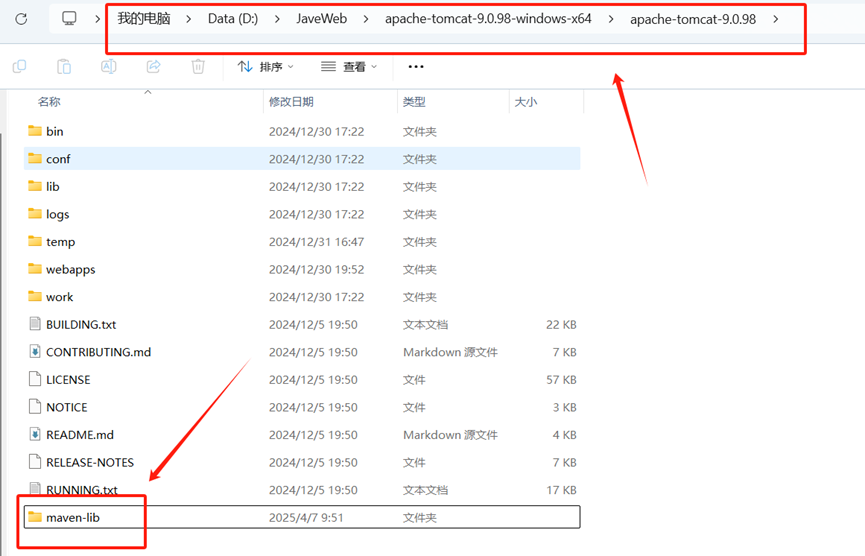
Task: Select the CONTRIBUTING.md file icon
Action: tap(35, 351)
